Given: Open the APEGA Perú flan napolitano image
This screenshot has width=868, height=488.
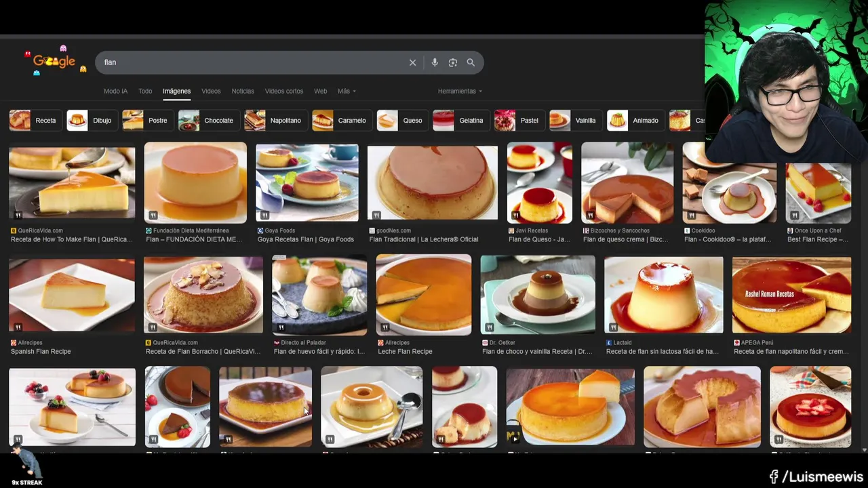Looking at the screenshot, I should pyautogui.click(x=791, y=295).
